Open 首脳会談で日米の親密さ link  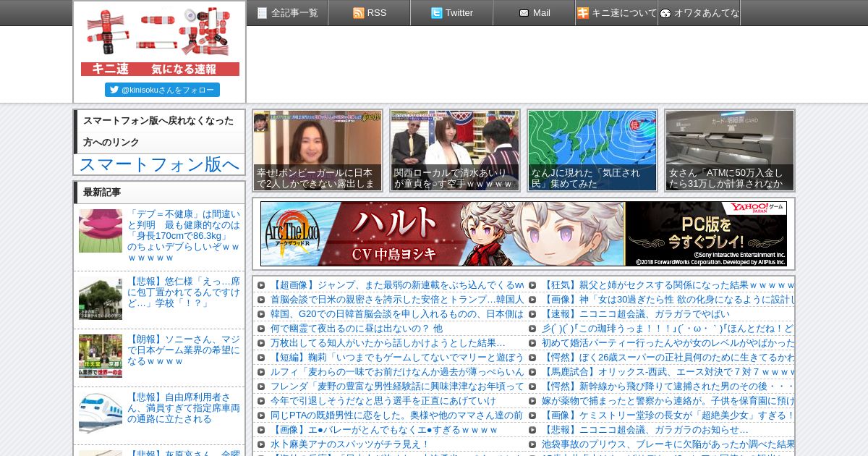pyautogui.click(x=397, y=300)
